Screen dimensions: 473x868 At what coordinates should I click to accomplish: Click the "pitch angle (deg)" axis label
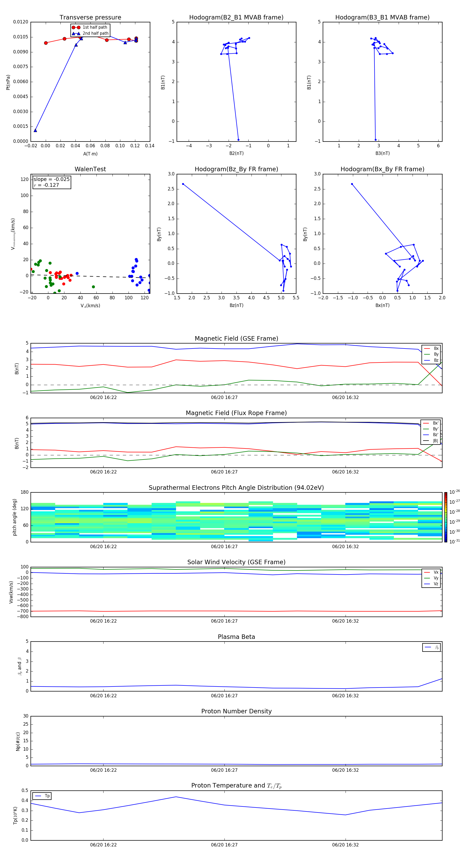click(14, 517)
